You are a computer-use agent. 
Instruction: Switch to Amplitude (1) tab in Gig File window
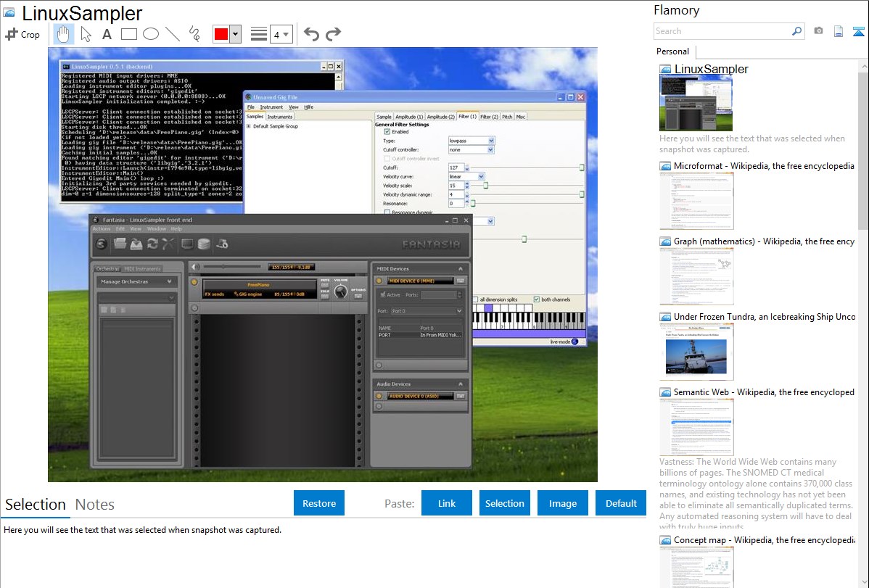[409, 117]
